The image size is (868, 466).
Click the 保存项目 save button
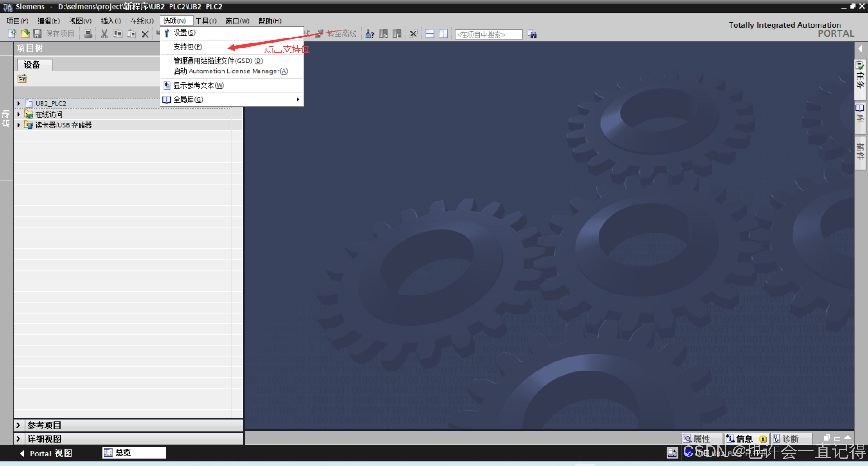coord(54,34)
